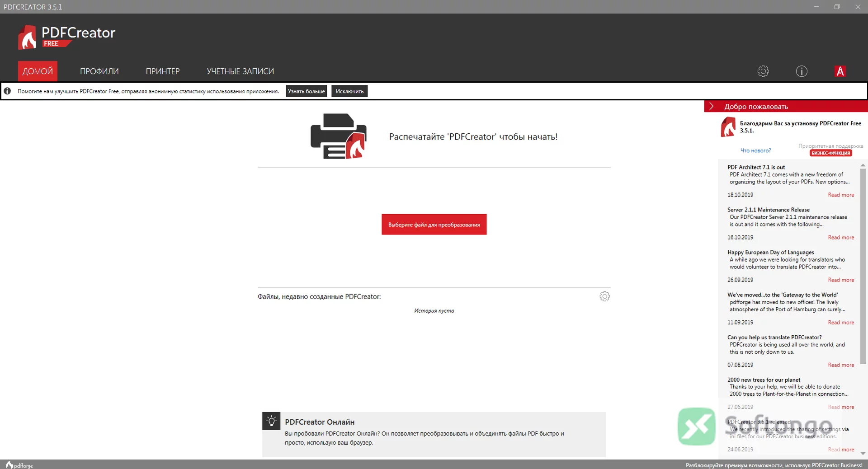Click news title 2000 new trees for our planet
The width and height of the screenshot is (868, 469).
click(x=764, y=380)
